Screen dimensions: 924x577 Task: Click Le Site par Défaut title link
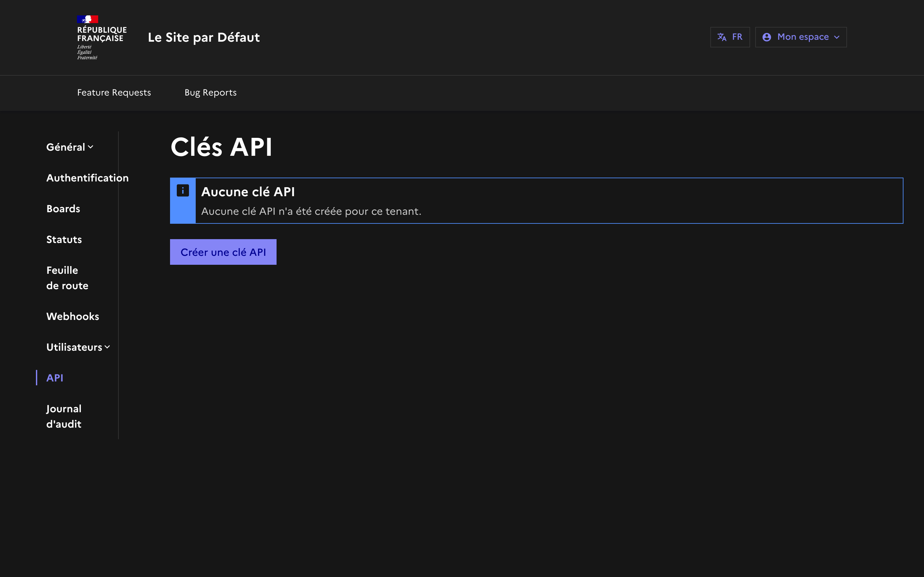tap(204, 37)
